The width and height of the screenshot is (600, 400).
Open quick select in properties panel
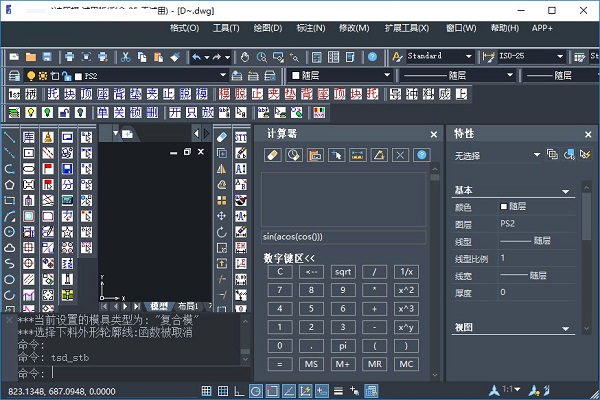(x=585, y=154)
